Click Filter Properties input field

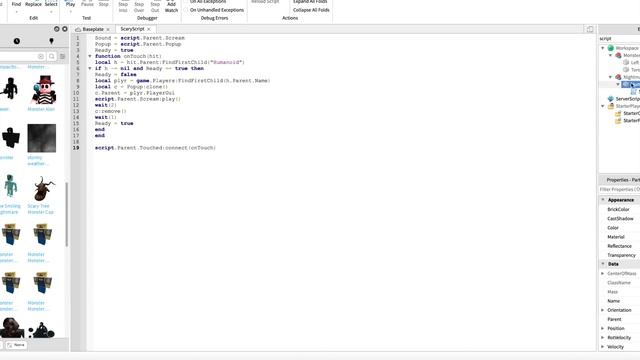pos(619,190)
